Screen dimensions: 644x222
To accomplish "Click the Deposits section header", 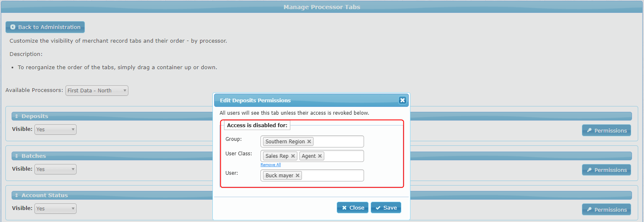I will [322, 116].
